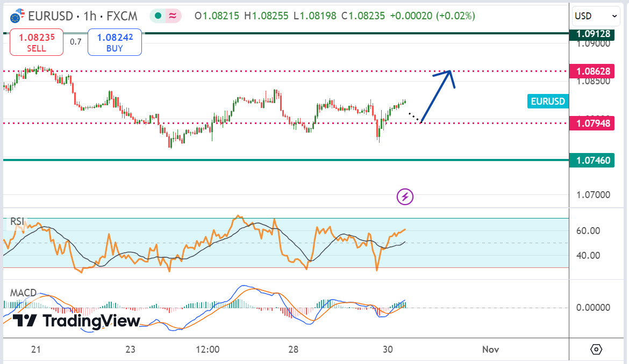
Task: Select the teal support line at 1.07460
Action: coord(269,159)
